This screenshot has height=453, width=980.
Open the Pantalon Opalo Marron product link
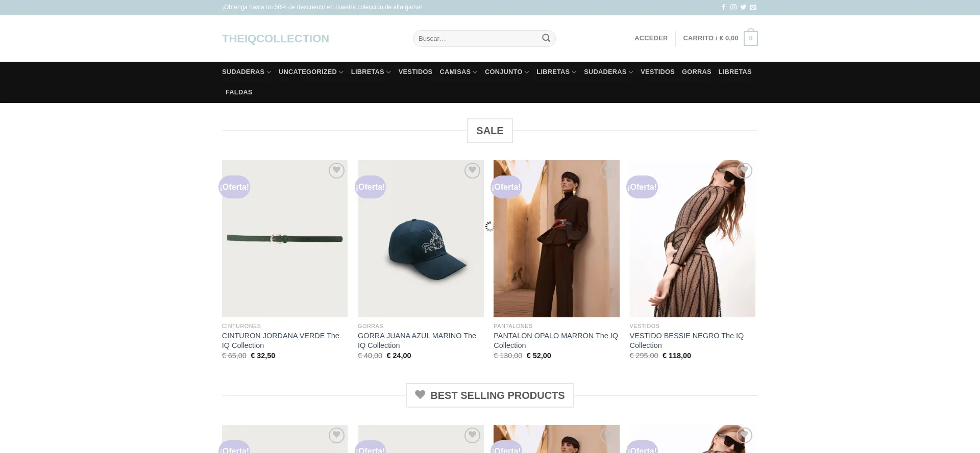pos(555,340)
